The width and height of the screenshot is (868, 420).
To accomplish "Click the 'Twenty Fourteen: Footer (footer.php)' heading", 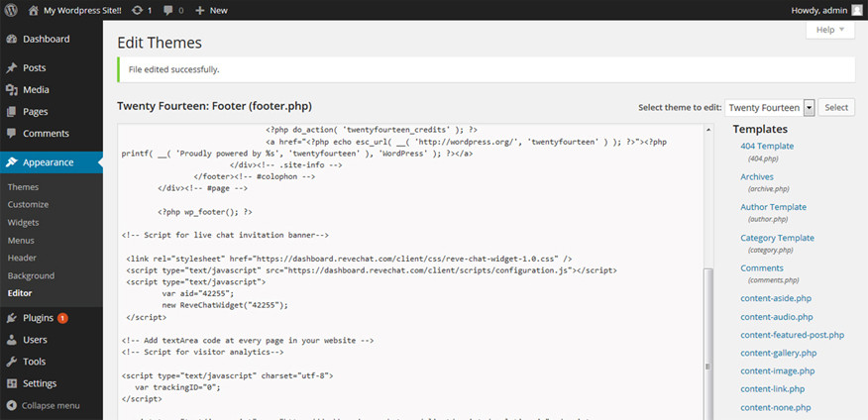I will [214, 106].
